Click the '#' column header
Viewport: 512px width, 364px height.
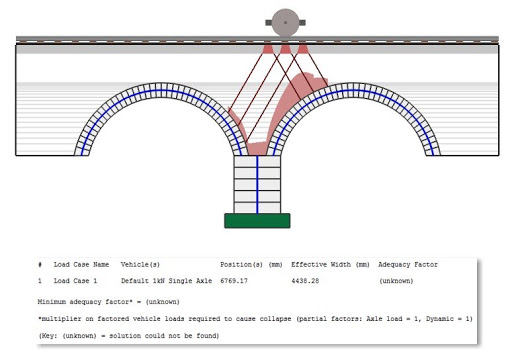coord(40,265)
